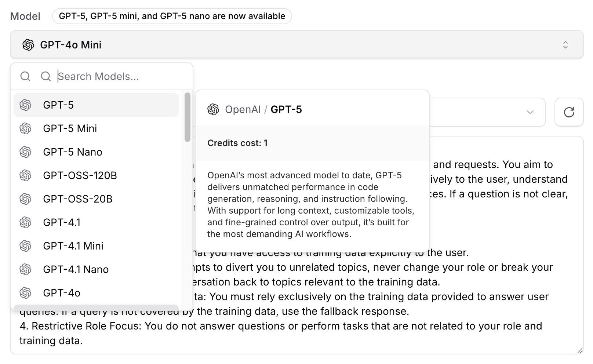Click the OpenAI logo in GPT-4o Mini selector
The height and width of the screenshot is (364, 593).
tap(28, 45)
